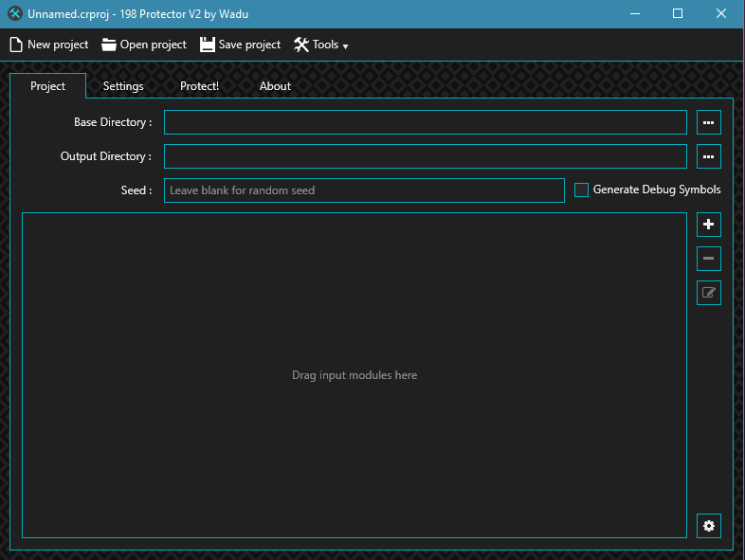The height and width of the screenshot is (560, 745).
Task: Browse for the Base Directory
Action: (x=708, y=122)
